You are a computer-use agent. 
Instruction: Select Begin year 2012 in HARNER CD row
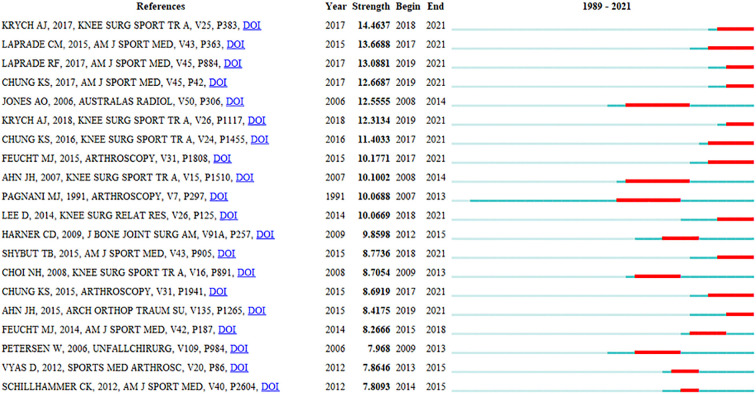pyautogui.click(x=405, y=235)
